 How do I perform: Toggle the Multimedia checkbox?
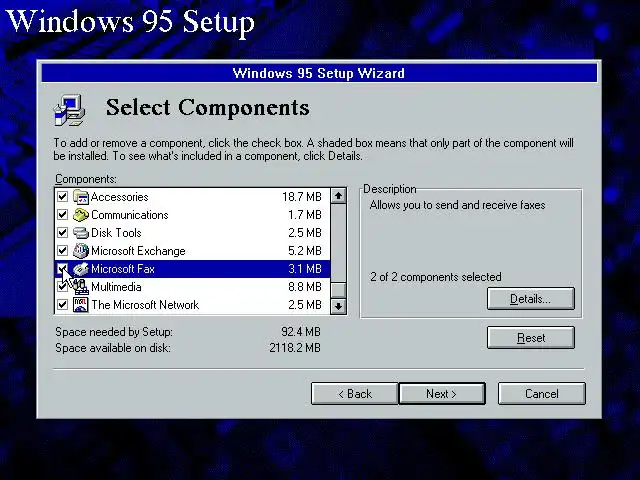pyautogui.click(x=62, y=287)
